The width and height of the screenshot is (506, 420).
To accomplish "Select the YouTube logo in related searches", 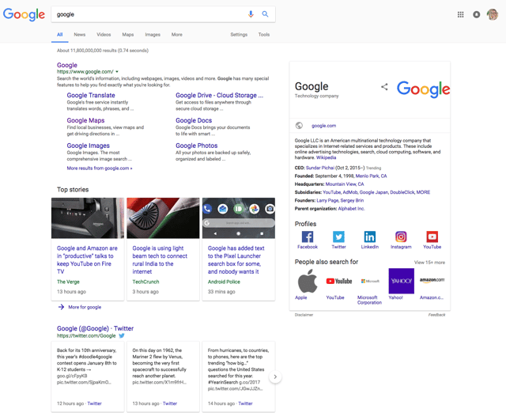I will (x=338, y=281).
